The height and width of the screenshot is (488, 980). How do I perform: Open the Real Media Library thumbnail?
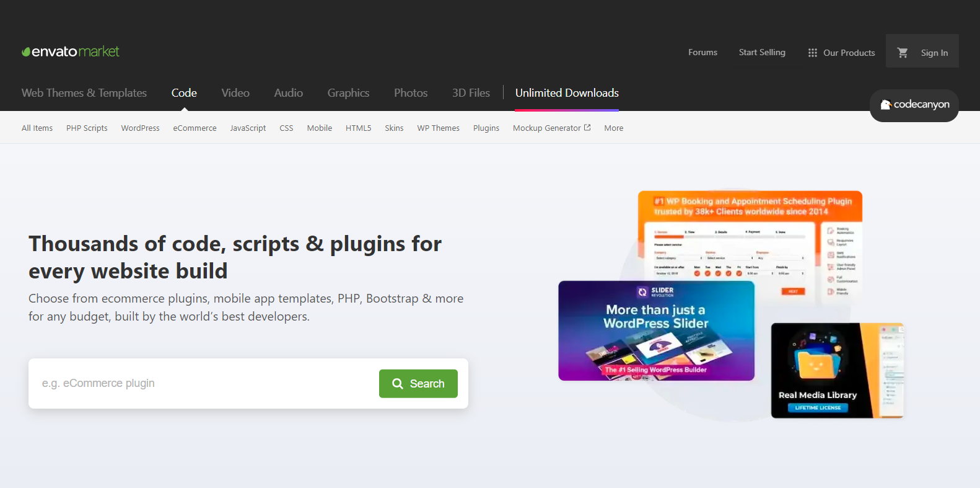tap(837, 370)
